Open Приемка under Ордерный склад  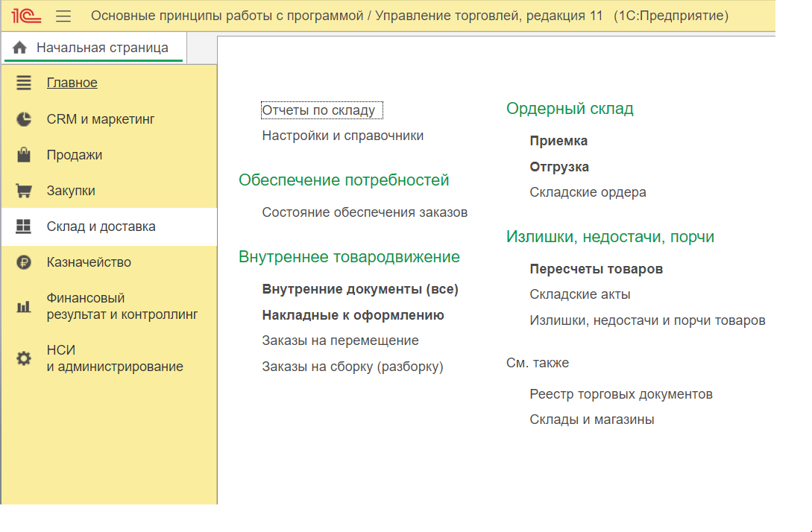pyautogui.click(x=558, y=141)
